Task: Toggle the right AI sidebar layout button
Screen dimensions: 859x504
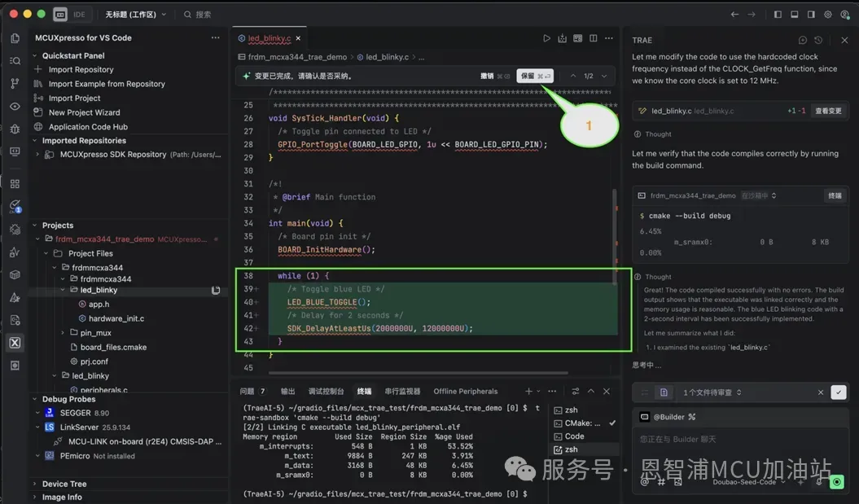Action: tap(810, 15)
